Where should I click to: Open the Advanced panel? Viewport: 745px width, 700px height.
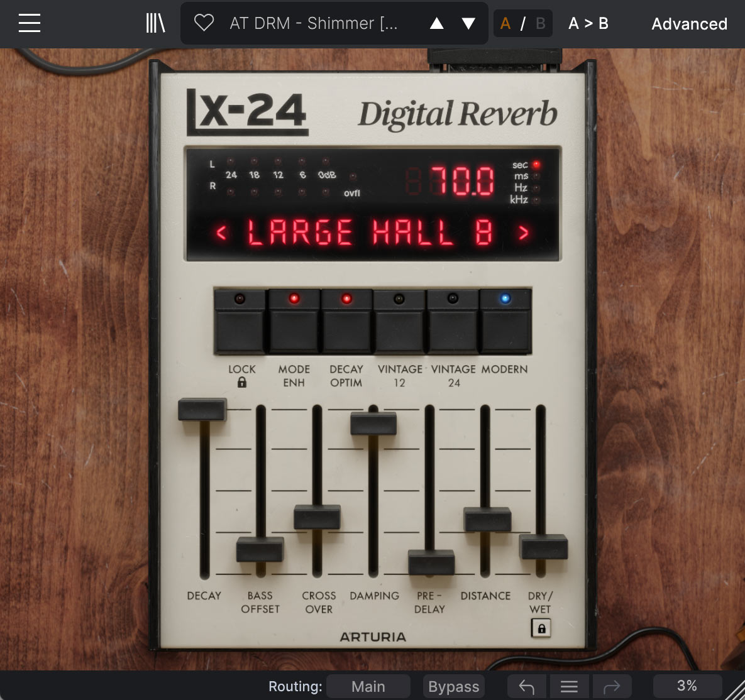[689, 24]
